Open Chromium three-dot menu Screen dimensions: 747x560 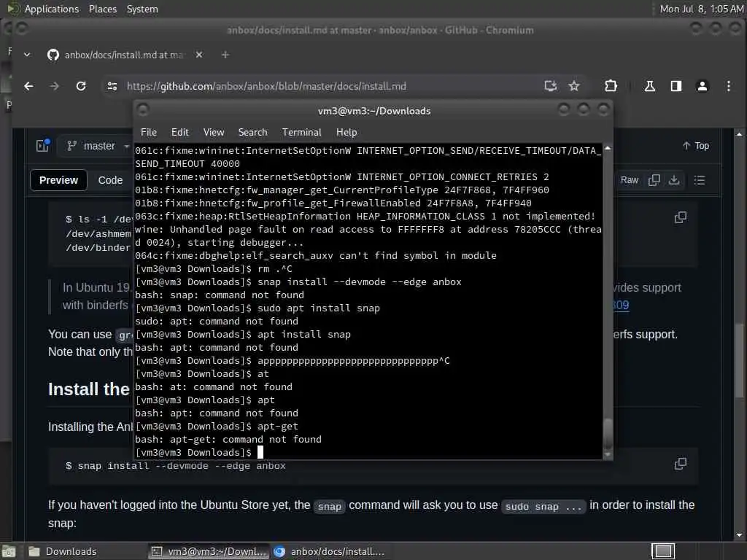(729, 86)
